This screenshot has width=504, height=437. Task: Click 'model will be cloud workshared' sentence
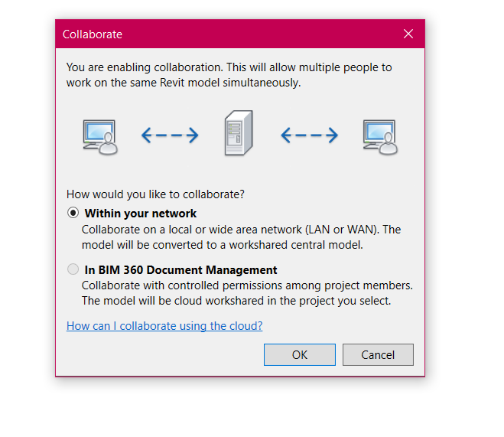[236, 301]
